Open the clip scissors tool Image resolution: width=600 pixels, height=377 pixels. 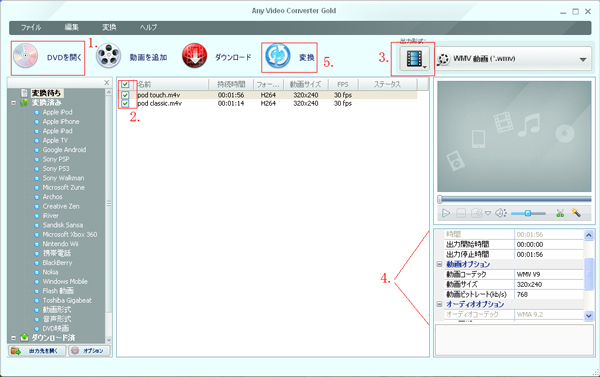point(560,213)
